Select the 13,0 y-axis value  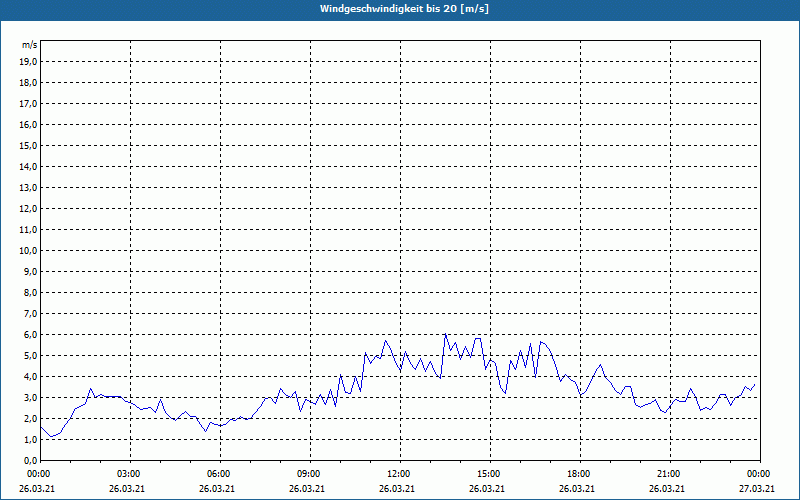[28, 187]
